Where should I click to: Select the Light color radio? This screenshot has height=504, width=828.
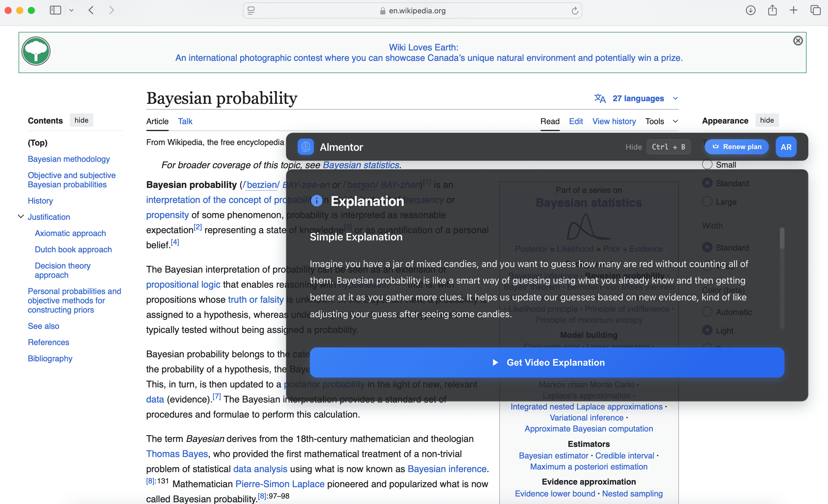coord(707,330)
